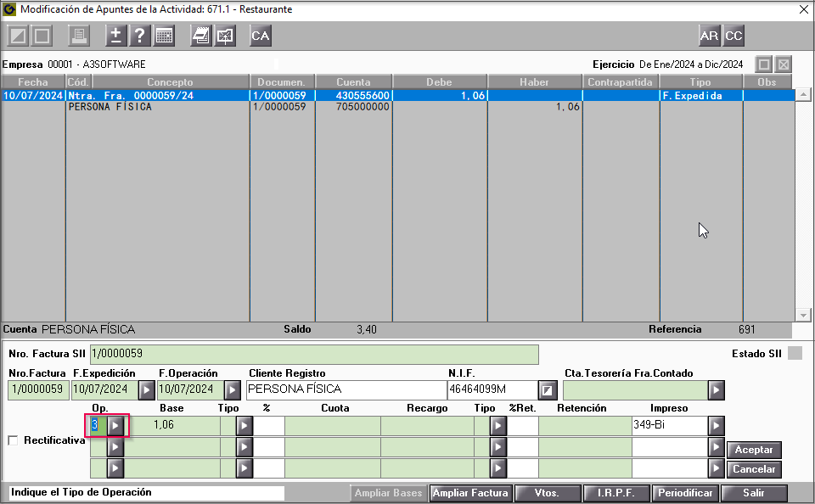Click the CA toolbar button
The image size is (815, 504).
(261, 36)
